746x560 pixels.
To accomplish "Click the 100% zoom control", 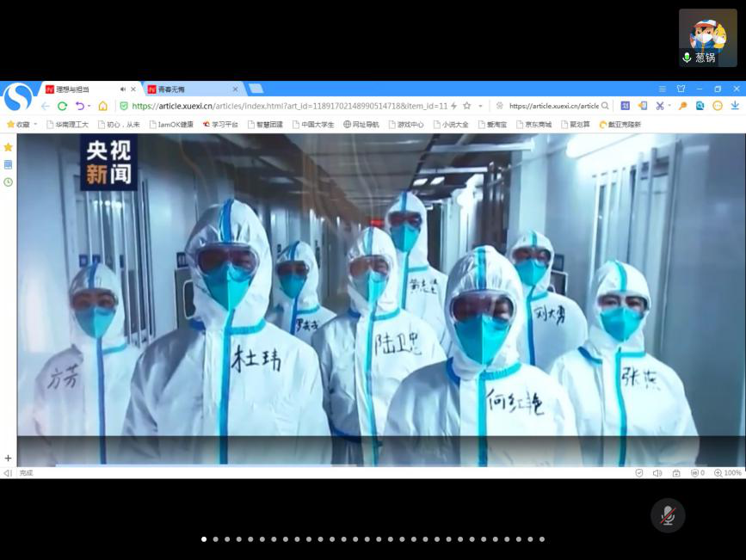I will pyautogui.click(x=727, y=473).
